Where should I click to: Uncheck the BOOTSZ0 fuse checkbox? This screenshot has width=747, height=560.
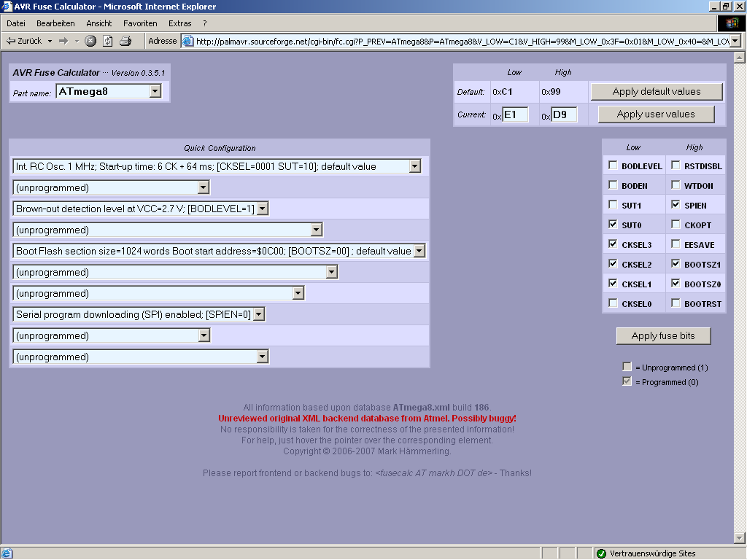tap(676, 284)
